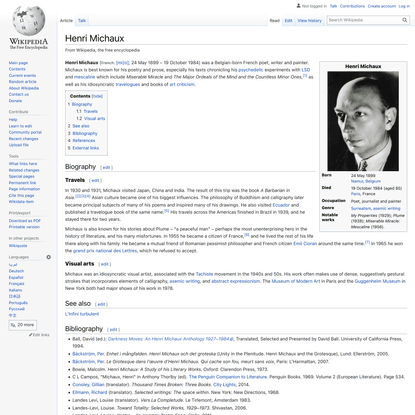The height and width of the screenshot is (415, 415).
Task: Open the Museum of Modern Art link
Action: point(296,281)
